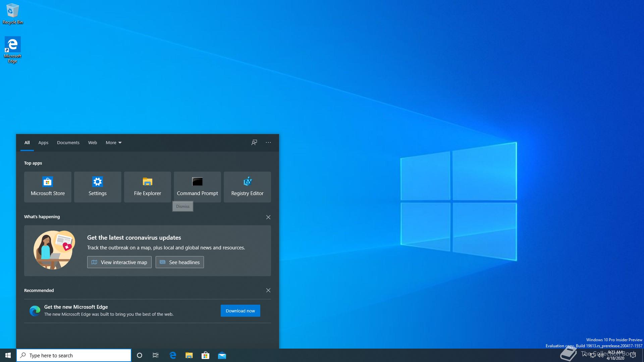Image resolution: width=644 pixels, height=362 pixels.
Task: Click Download now for new Edge
Action: (240, 311)
